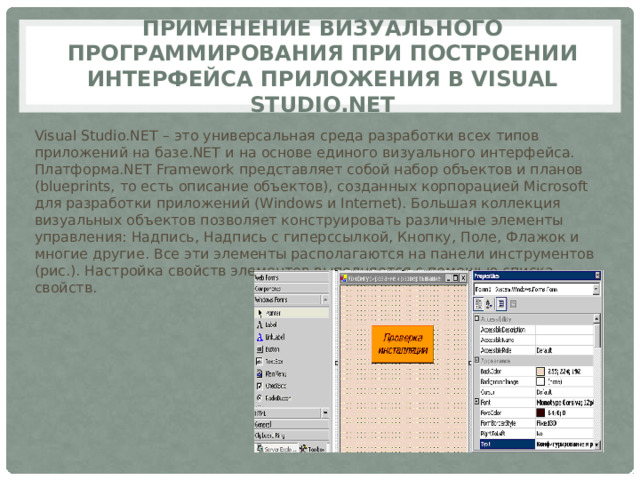640x480 pixels.
Task: Open the Form1 object selector dropdown
Action: pyautogui.click(x=596, y=289)
